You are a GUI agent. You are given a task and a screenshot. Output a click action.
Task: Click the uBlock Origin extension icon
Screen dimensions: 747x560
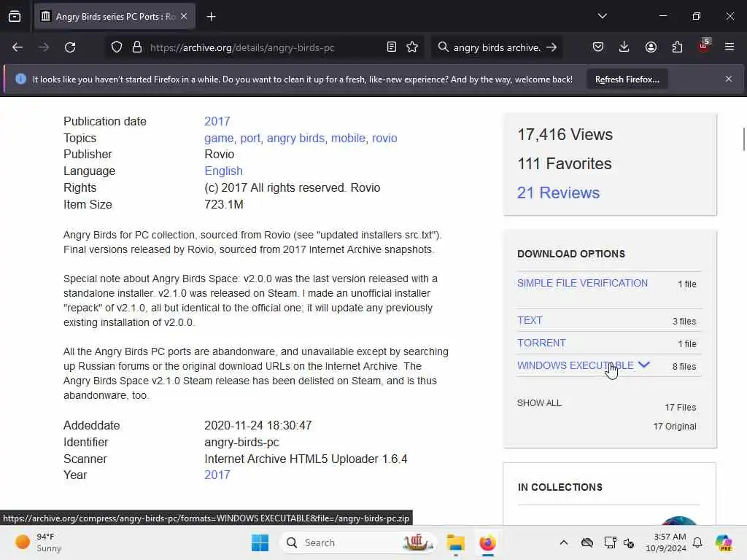click(704, 46)
